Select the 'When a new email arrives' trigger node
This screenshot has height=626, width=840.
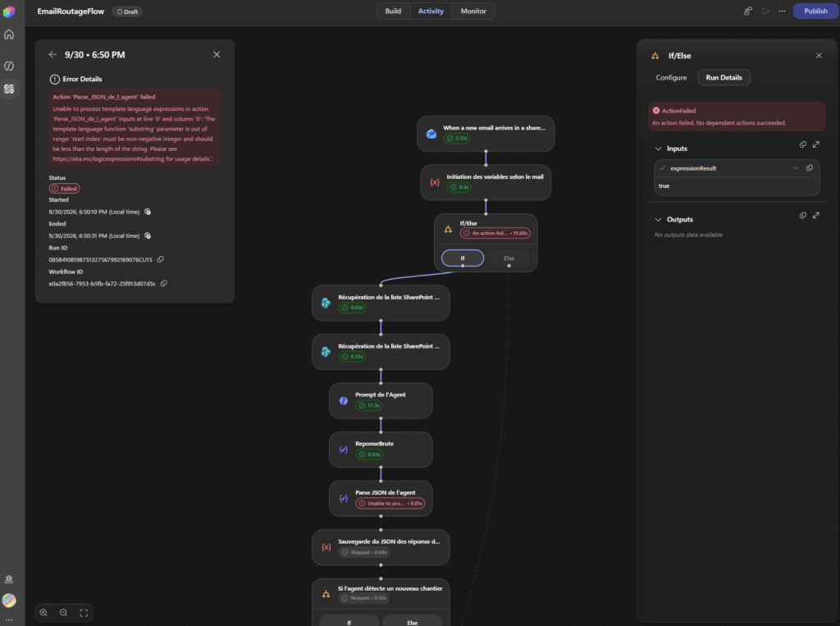[x=486, y=134]
